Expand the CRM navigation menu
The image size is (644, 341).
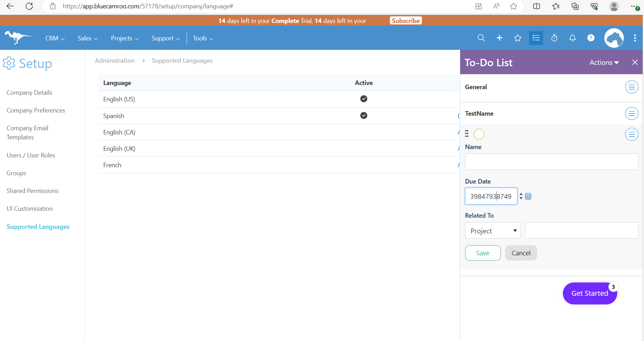[x=55, y=38]
